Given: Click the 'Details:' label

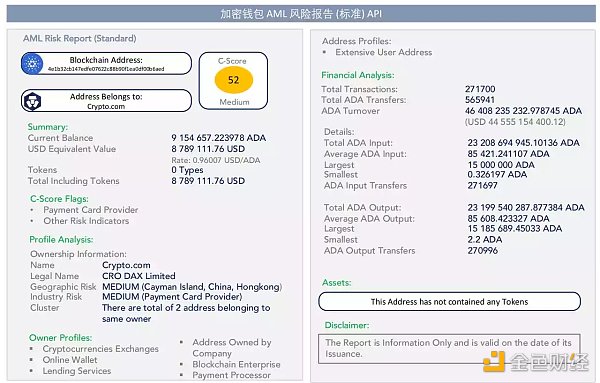Looking at the screenshot, I should 339,132.
